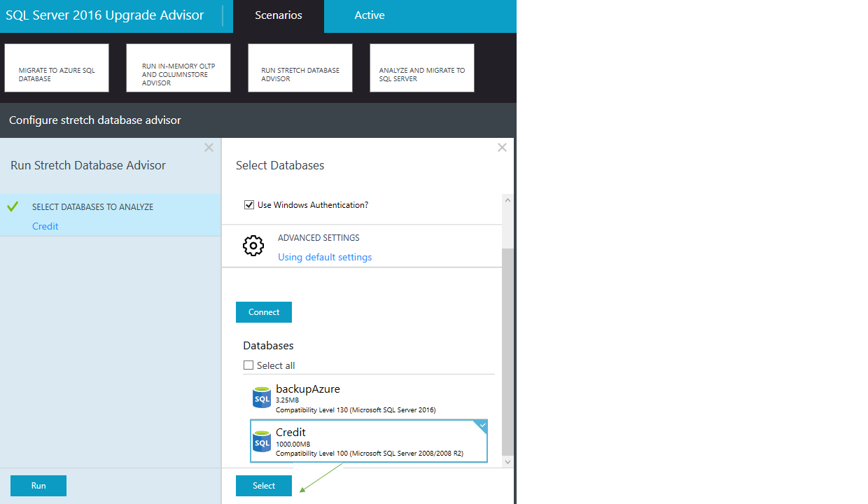Click the SQL Server 2016 Upgrade Advisor title
Image resolution: width=868 pixels, height=504 pixels.
105,15
